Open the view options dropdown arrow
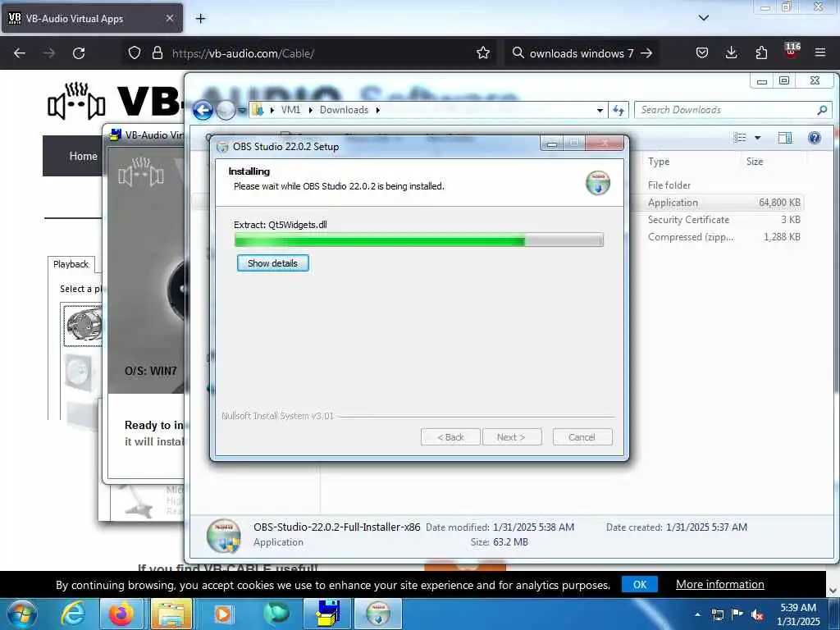The height and width of the screenshot is (630, 840). [757, 138]
